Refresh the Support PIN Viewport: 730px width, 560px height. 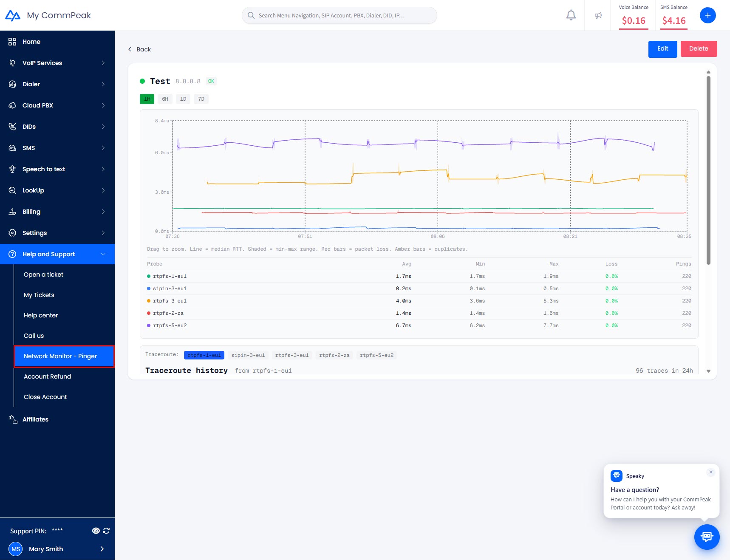(106, 531)
